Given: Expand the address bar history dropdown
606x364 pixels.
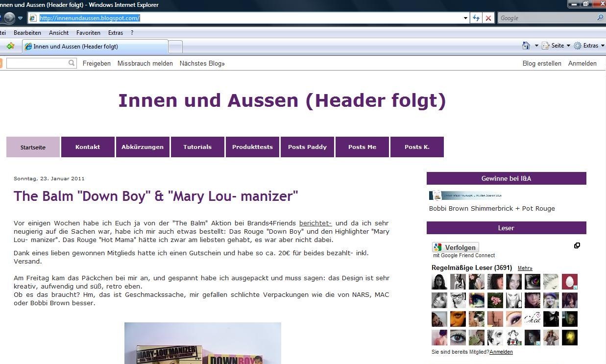Looking at the screenshot, I should [465, 18].
